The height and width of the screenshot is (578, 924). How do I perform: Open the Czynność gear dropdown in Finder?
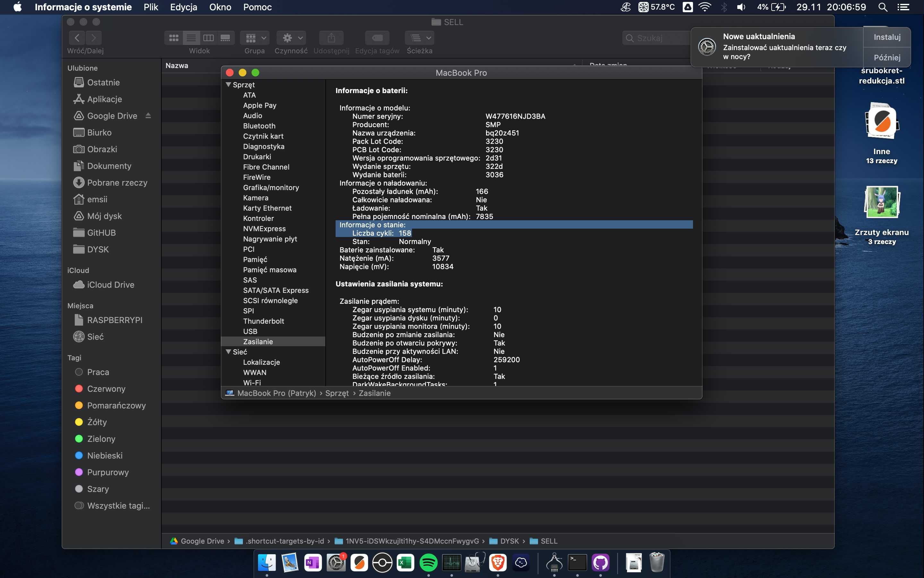click(x=291, y=38)
